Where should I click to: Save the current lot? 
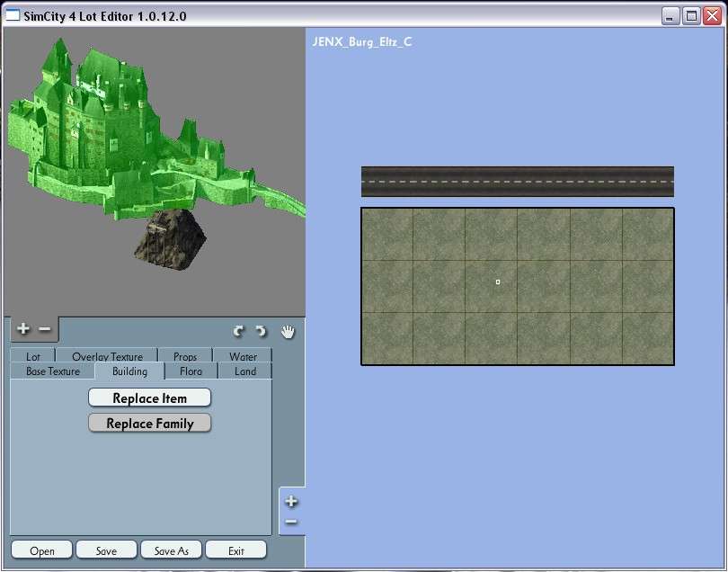pyautogui.click(x=106, y=550)
